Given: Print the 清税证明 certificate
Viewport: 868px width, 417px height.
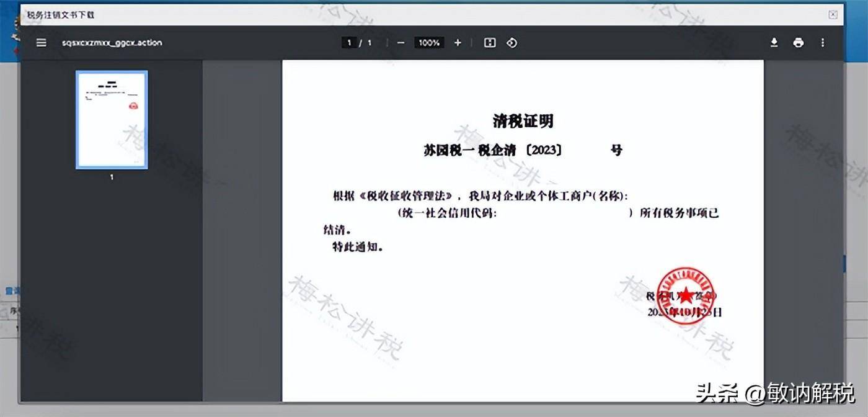Looking at the screenshot, I should tap(799, 42).
